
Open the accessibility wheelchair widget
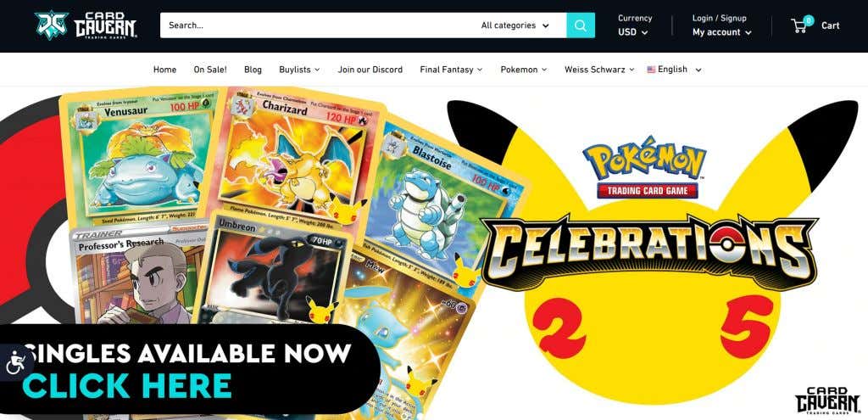(15, 362)
